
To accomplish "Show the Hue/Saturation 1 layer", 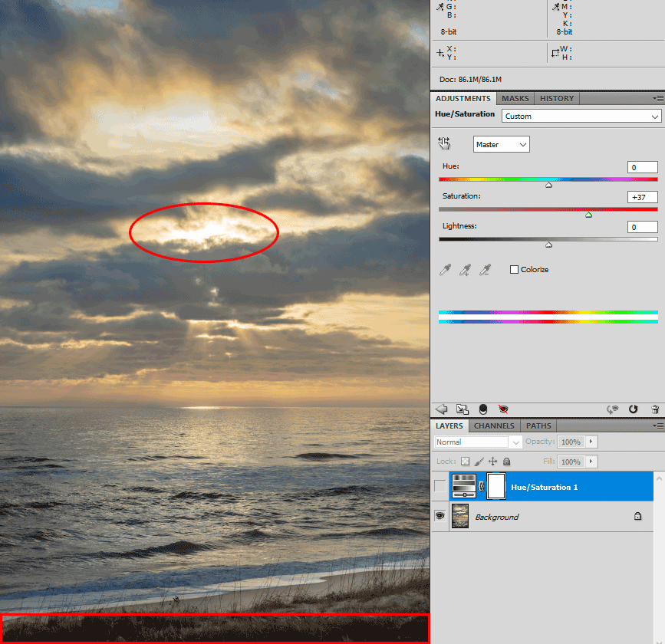I will (x=439, y=487).
